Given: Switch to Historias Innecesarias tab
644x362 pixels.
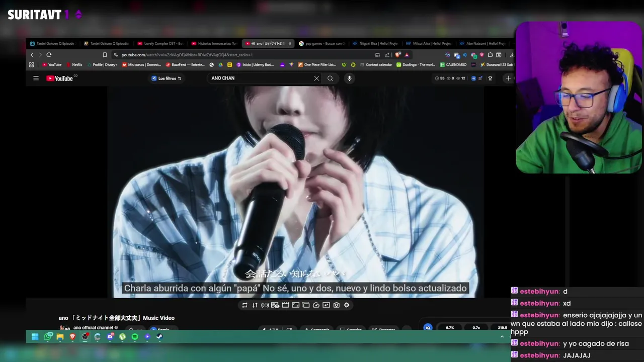Looking at the screenshot, I should pyautogui.click(x=214, y=44).
